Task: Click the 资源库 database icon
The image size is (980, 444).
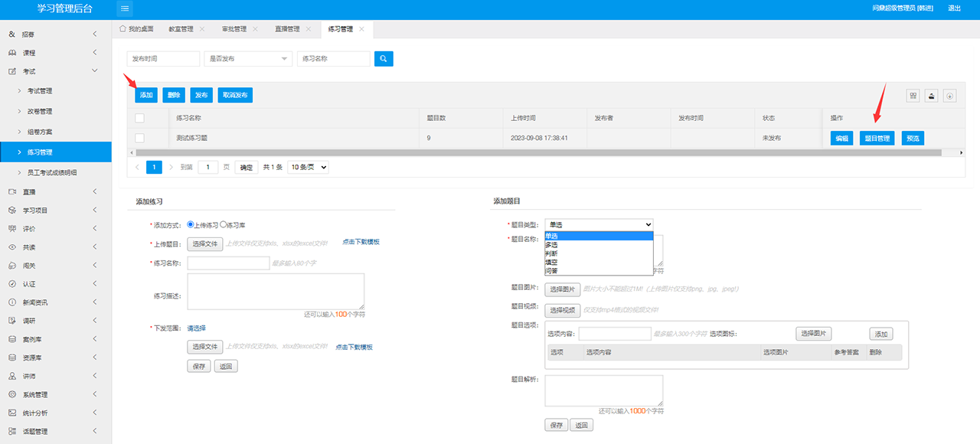Action: click(x=12, y=357)
